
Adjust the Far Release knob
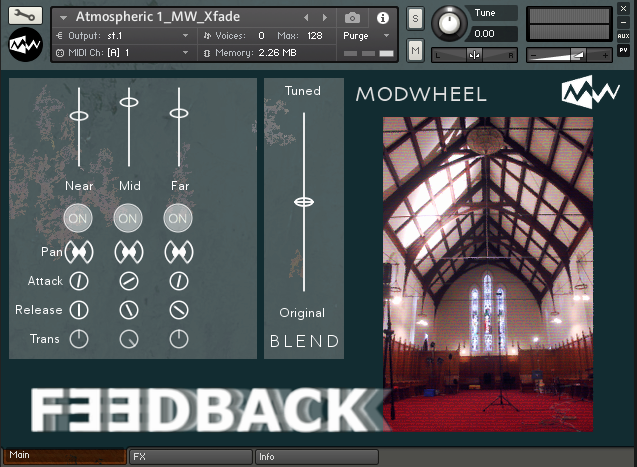(179, 310)
